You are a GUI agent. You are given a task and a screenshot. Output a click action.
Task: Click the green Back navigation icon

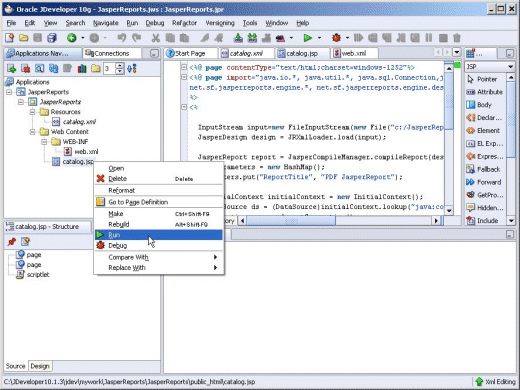click(x=72, y=38)
